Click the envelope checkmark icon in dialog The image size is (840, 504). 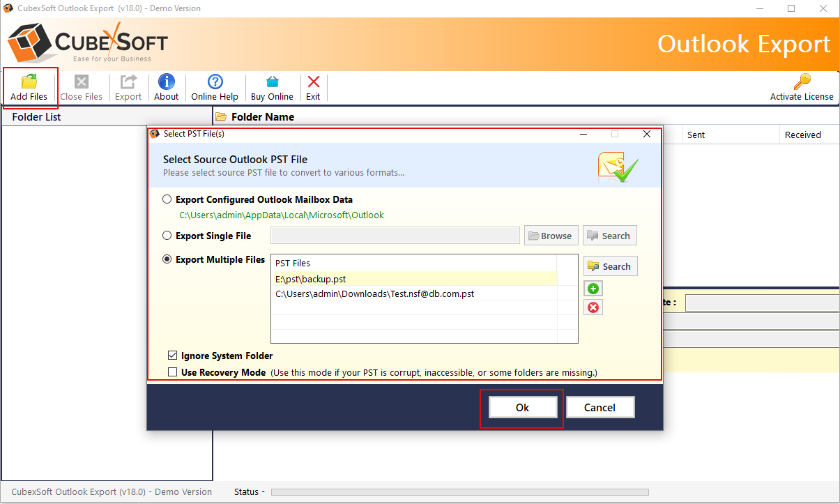click(618, 166)
